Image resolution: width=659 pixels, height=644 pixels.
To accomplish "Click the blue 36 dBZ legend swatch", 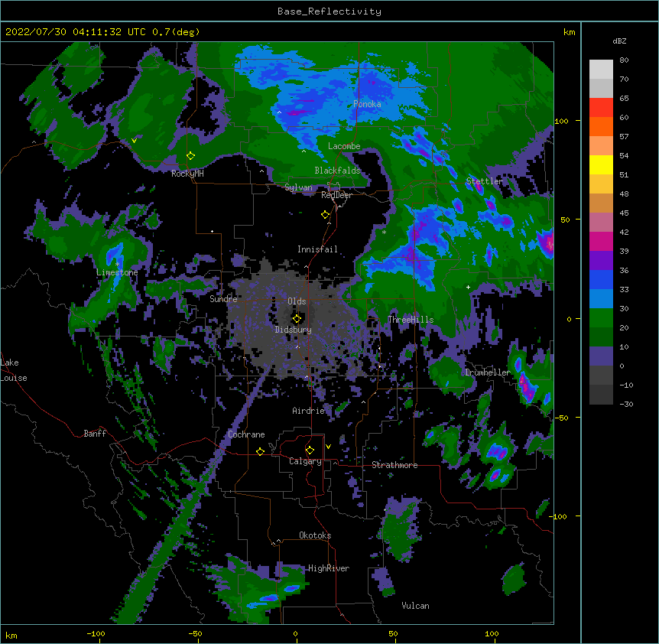I will [601, 279].
